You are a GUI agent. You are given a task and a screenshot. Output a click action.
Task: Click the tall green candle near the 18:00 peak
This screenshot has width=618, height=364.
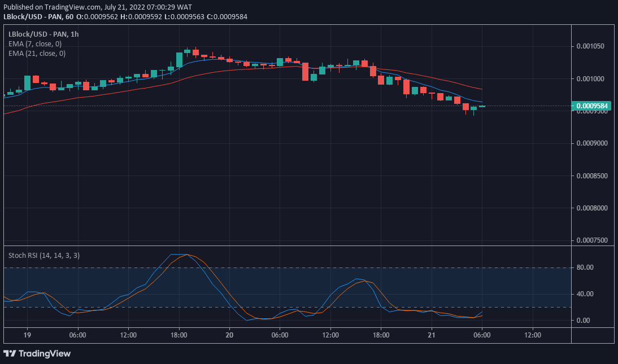(179, 60)
